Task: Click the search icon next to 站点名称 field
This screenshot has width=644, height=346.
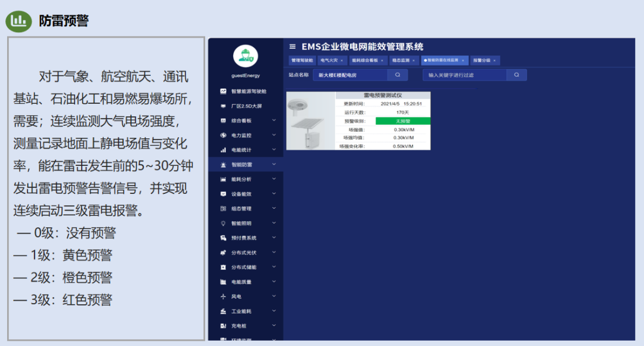Action: coord(397,75)
